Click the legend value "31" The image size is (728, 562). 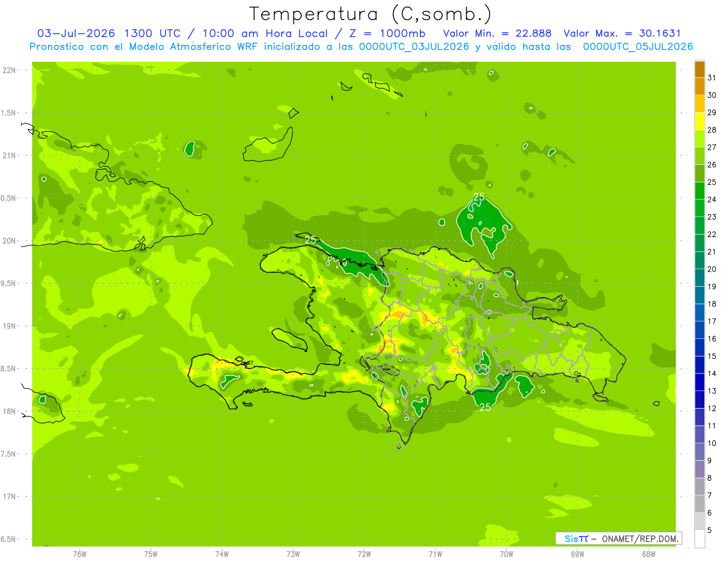click(x=712, y=78)
